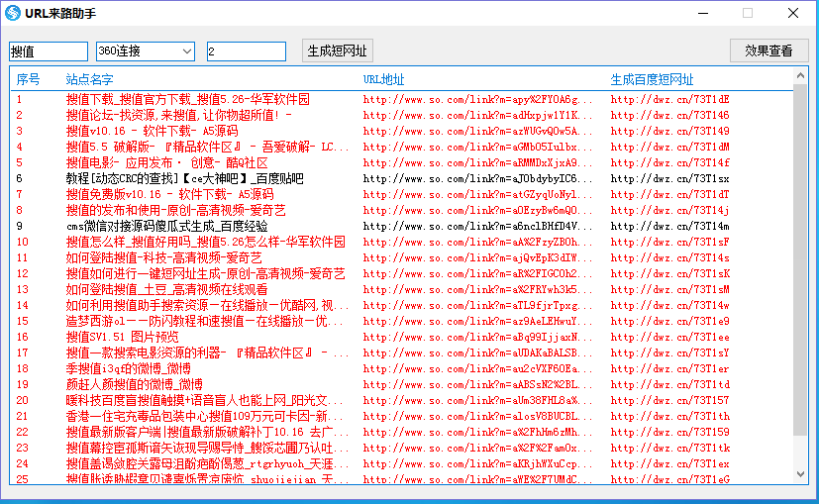The height and width of the screenshot is (504, 819).
Task: Click URL cell starting m=aJObdybyIC6
Action: click(478, 178)
